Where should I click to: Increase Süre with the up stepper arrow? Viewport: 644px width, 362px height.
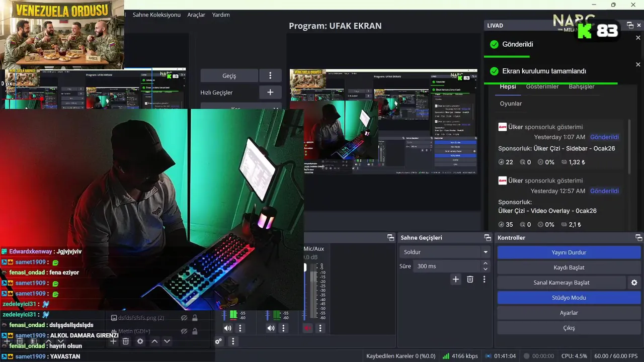tap(486, 263)
